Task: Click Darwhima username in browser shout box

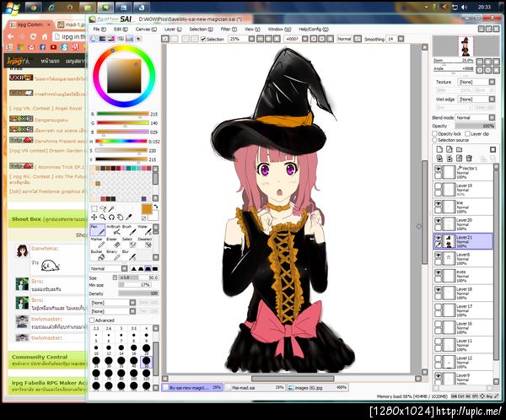Action: tap(45, 249)
